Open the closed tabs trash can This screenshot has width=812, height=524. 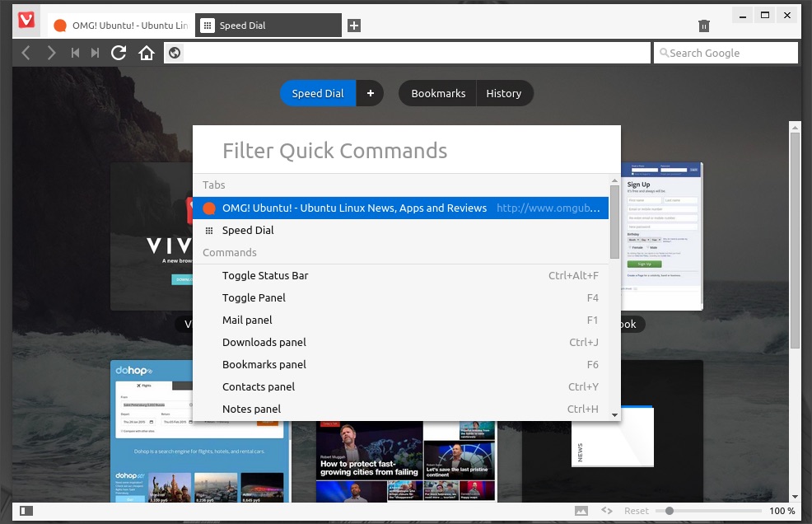click(x=703, y=26)
